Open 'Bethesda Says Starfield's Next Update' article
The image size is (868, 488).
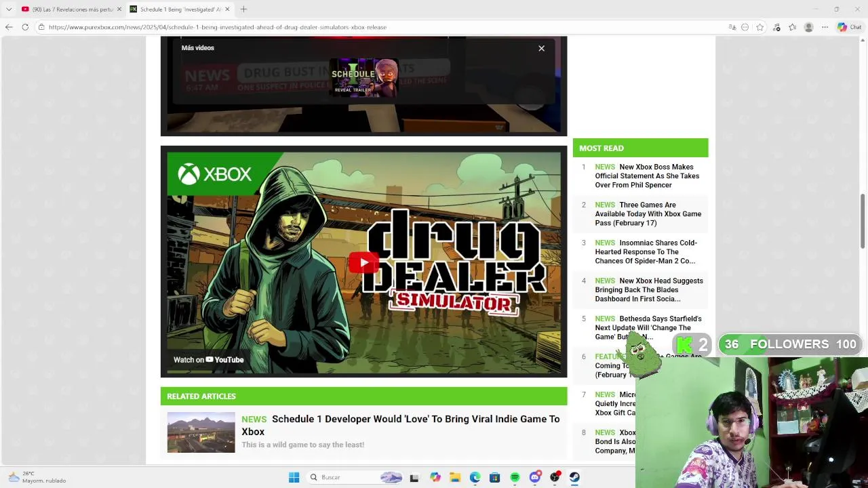click(x=648, y=327)
